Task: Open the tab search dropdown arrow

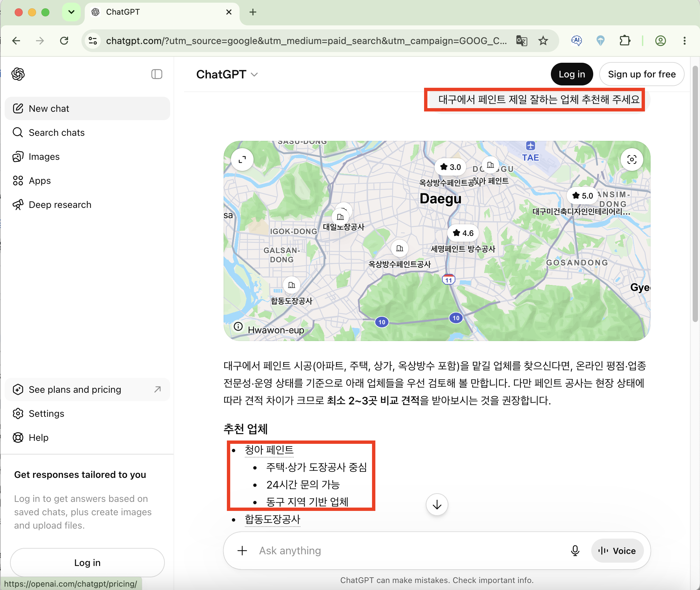Action: coord(71,12)
